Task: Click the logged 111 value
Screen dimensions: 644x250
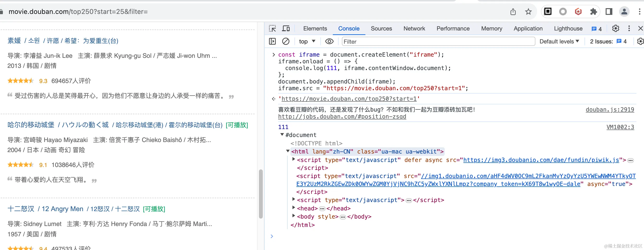Action: [283, 127]
